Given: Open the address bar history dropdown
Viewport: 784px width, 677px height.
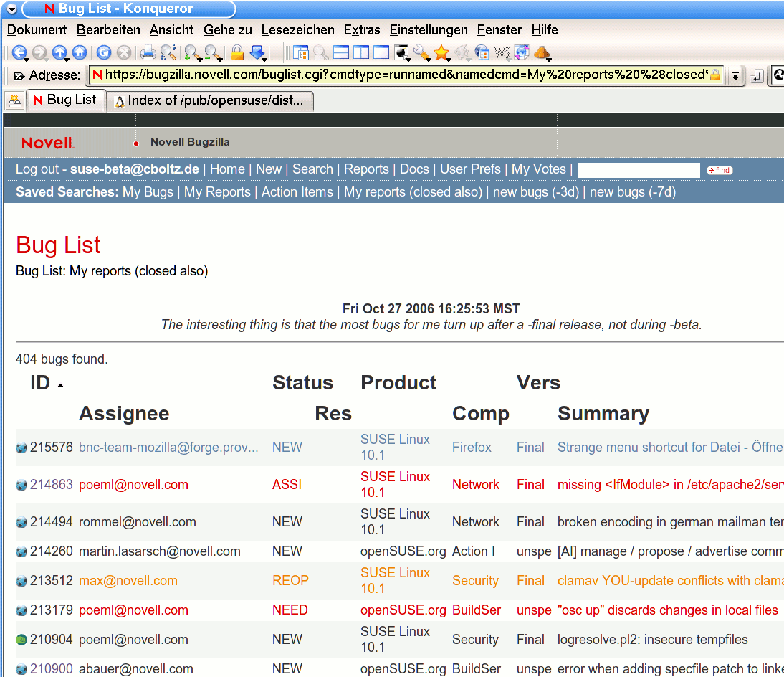Looking at the screenshot, I should click(x=735, y=76).
